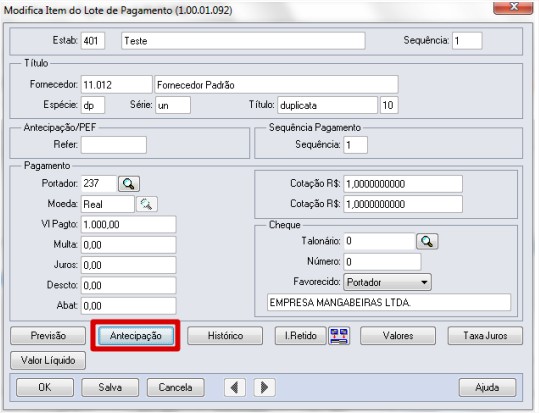Focus the Sequência Pagamento sequence field
This screenshot has width=539, height=413.
point(356,145)
